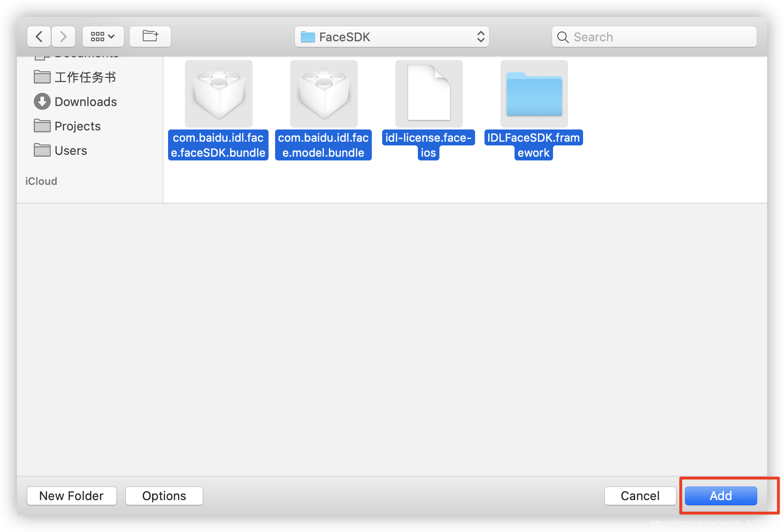Open the Options button
The image size is (784, 532).
click(x=164, y=496)
